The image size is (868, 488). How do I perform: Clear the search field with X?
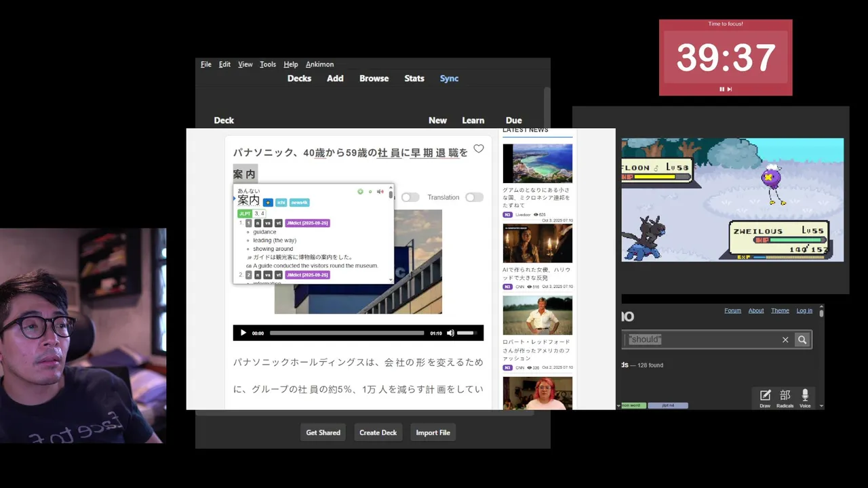tap(785, 340)
